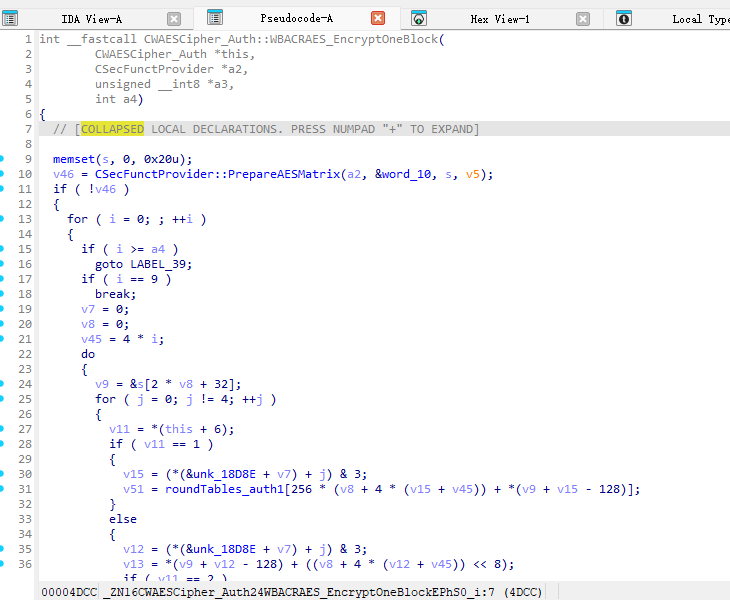This screenshot has height=600, width=730.
Task: Click variable v46 on line 10
Action: pyautogui.click(x=63, y=174)
